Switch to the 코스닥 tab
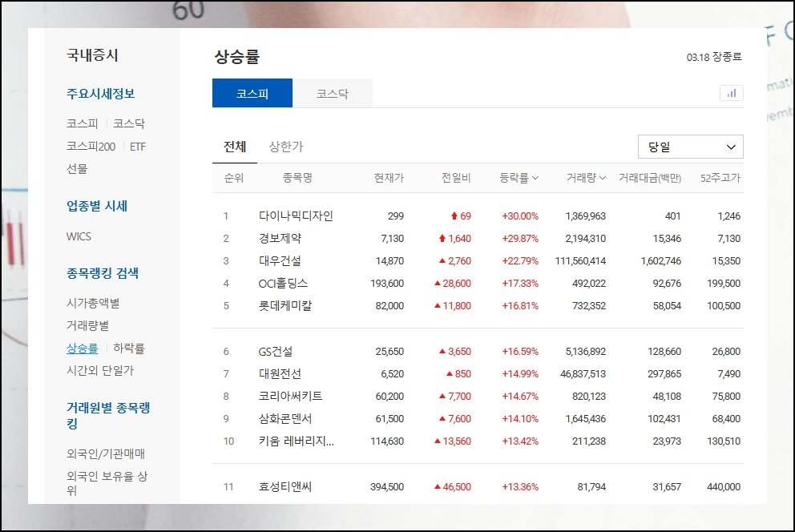This screenshot has height=532, width=795. click(x=333, y=93)
